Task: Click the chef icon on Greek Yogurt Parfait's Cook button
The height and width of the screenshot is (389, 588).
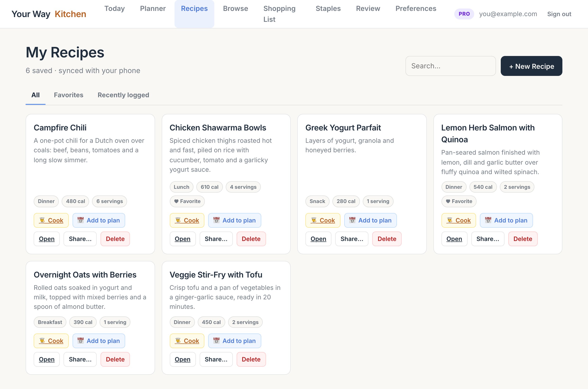Action: click(x=314, y=220)
